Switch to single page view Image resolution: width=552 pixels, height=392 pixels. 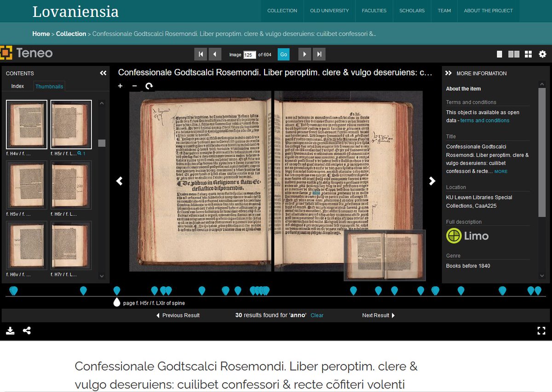coord(499,54)
